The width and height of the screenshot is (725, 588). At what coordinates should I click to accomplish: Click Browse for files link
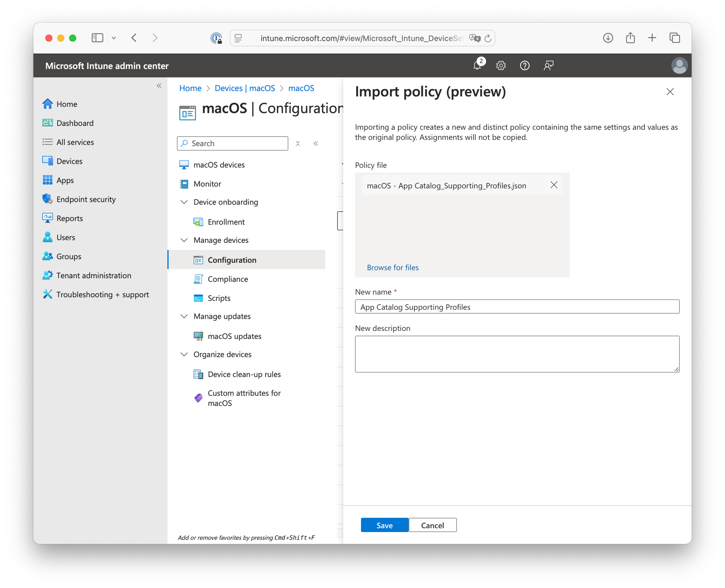392,267
